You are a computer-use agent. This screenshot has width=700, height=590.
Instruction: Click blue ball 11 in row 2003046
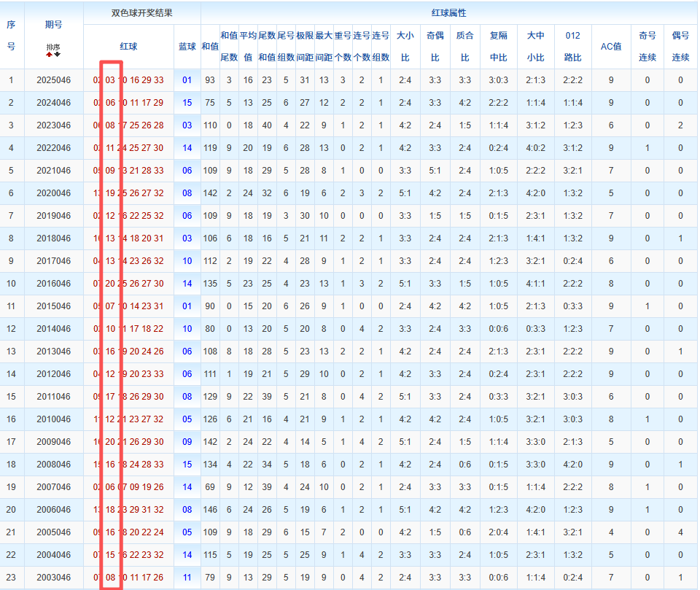(x=187, y=578)
